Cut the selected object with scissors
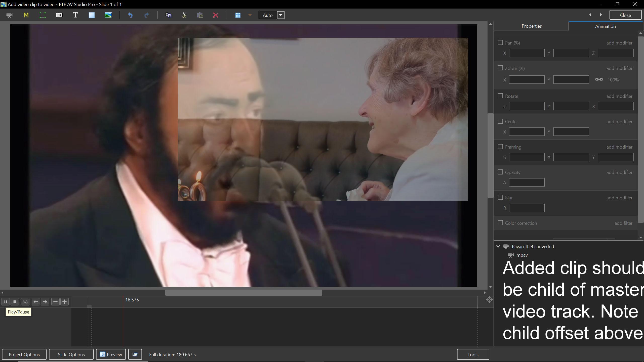 click(184, 15)
